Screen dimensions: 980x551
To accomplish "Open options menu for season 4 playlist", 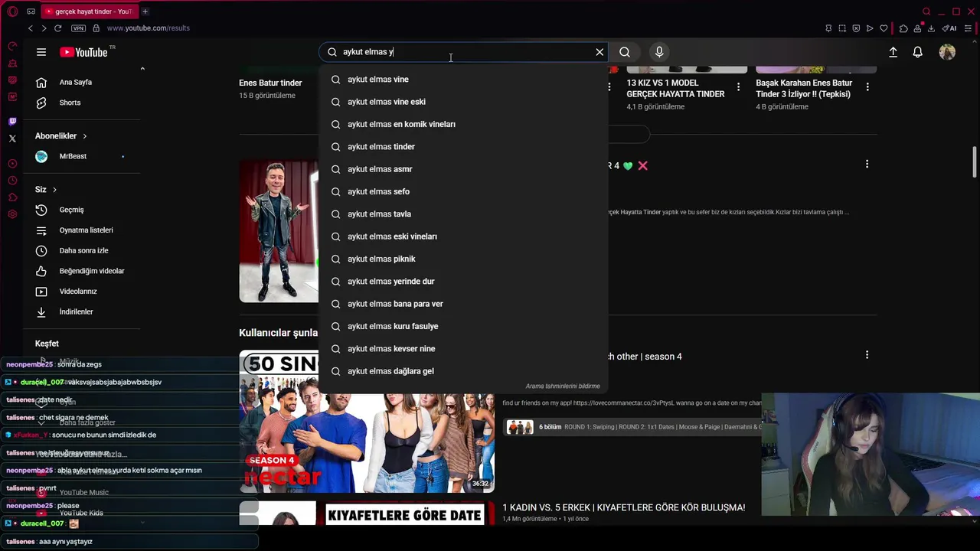I will click(x=867, y=355).
